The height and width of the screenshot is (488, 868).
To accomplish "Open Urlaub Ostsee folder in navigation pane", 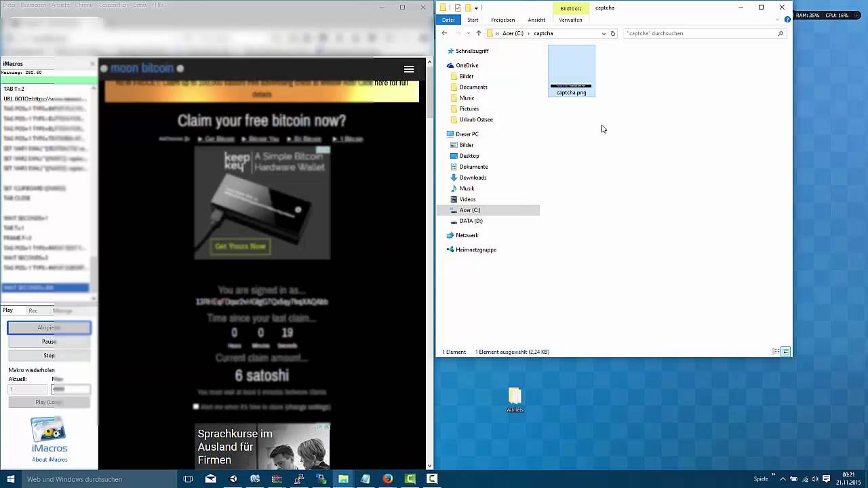I will tap(476, 119).
